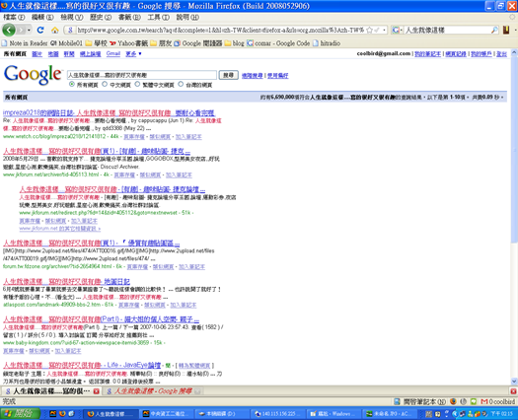This screenshot has width=518, height=420.
Task: Open the address bar history dropdown arrow
Action: pos(384,30)
